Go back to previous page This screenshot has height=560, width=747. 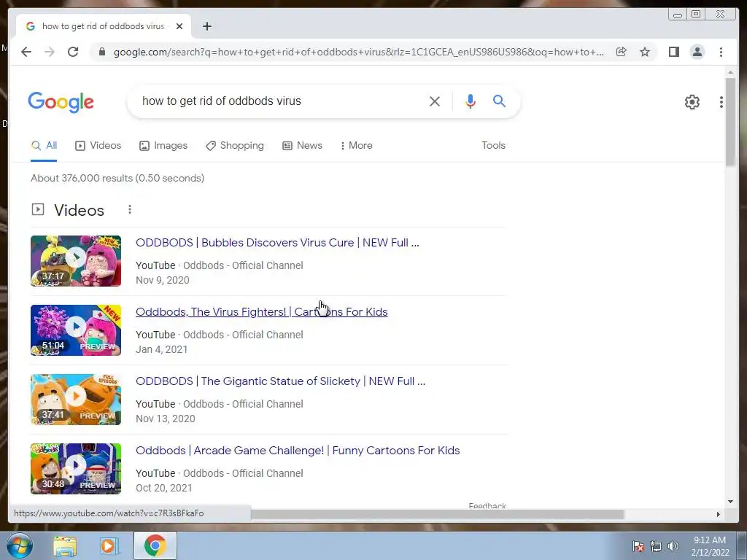[26, 52]
